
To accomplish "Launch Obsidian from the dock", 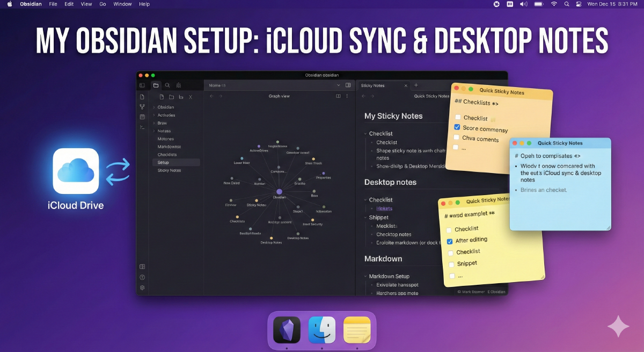I will [286, 329].
